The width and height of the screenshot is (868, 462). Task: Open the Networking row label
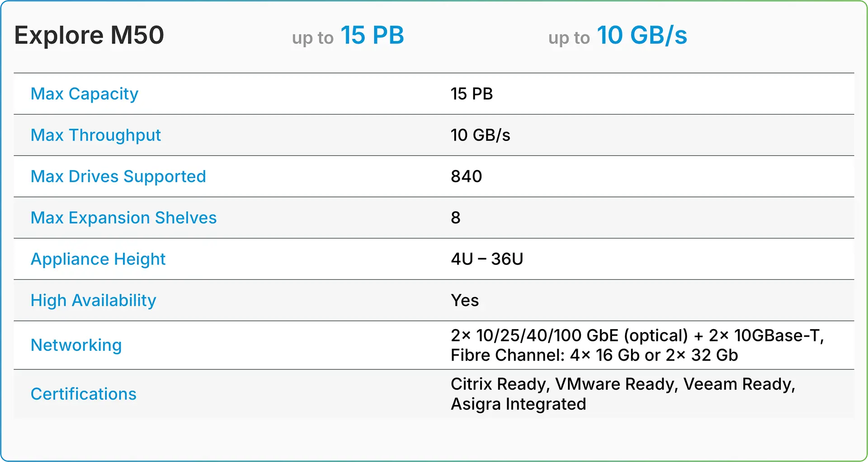[x=76, y=345]
